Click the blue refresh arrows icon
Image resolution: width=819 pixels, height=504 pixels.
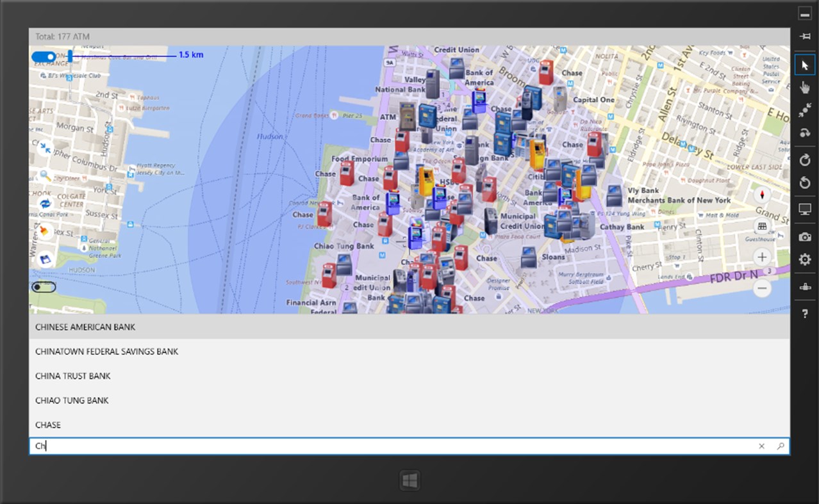[45, 204]
